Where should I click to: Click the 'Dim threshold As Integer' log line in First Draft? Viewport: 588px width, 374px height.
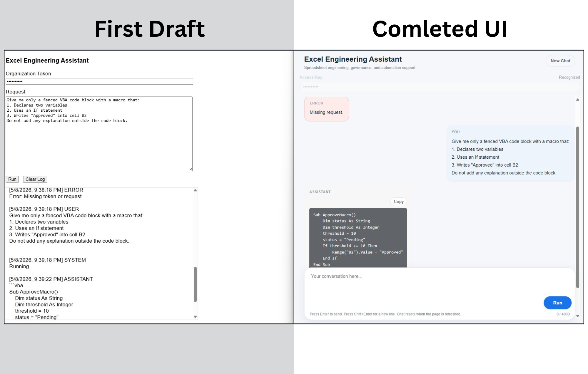coord(44,305)
